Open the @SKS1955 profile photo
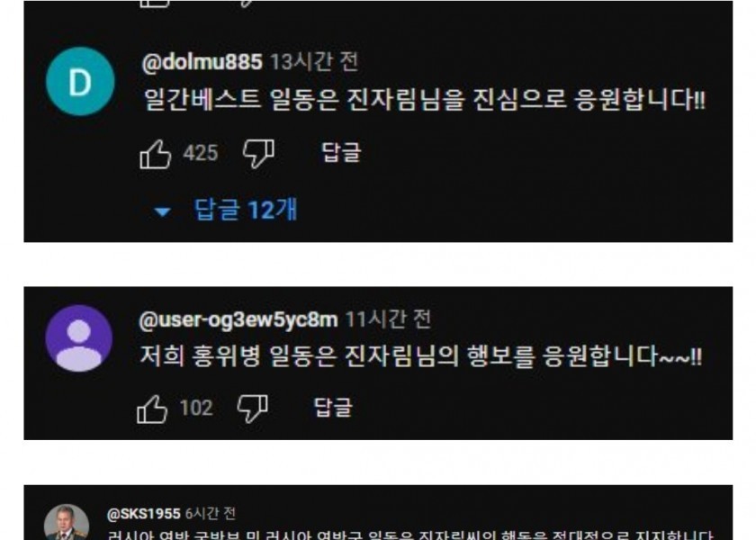 tap(67, 523)
